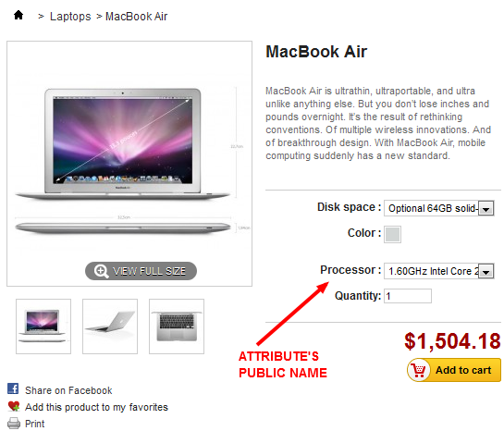Open the Processor dropdown arrow
The width and height of the screenshot is (504, 431).
click(486, 271)
